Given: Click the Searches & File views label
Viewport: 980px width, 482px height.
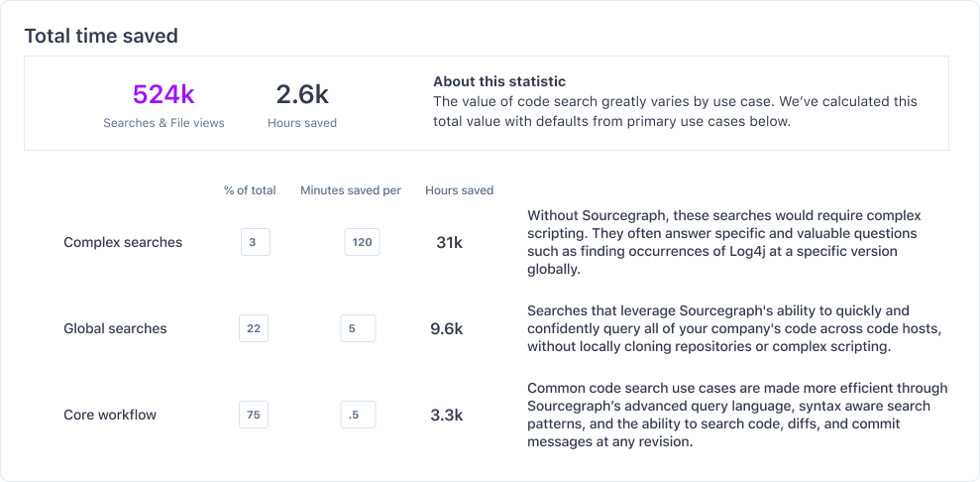Looking at the screenshot, I should pyautogui.click(x=163, y=123).
